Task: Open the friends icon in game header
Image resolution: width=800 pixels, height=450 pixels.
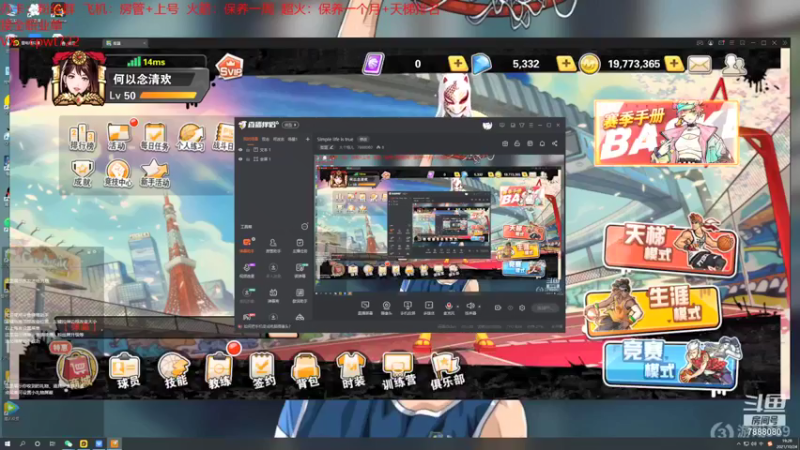Action: [x=734, y=64]
